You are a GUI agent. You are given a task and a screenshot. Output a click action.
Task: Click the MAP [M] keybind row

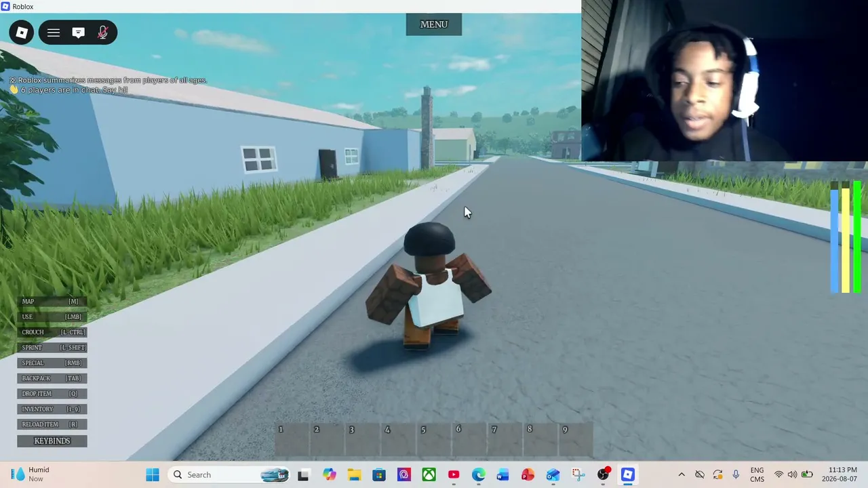(52, 302)
